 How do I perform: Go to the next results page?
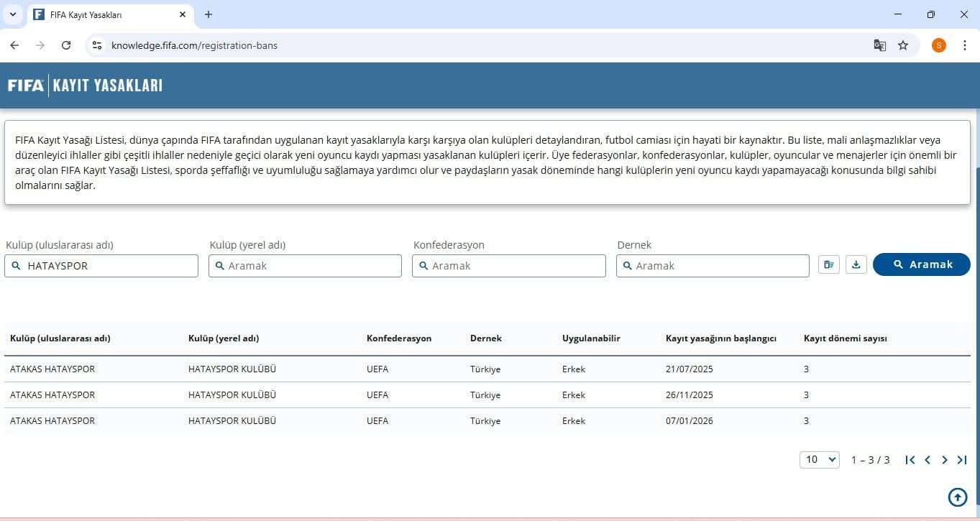coord(945,460)
